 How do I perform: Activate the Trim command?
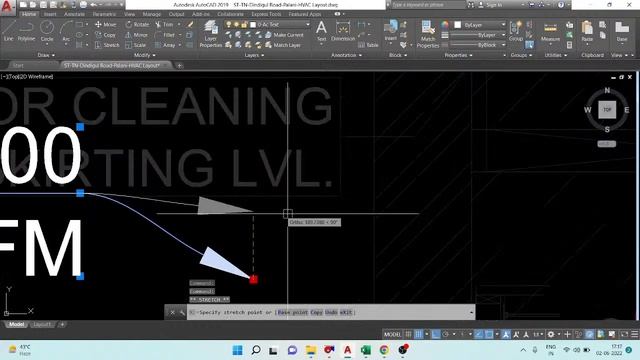[x=164, y=24]
